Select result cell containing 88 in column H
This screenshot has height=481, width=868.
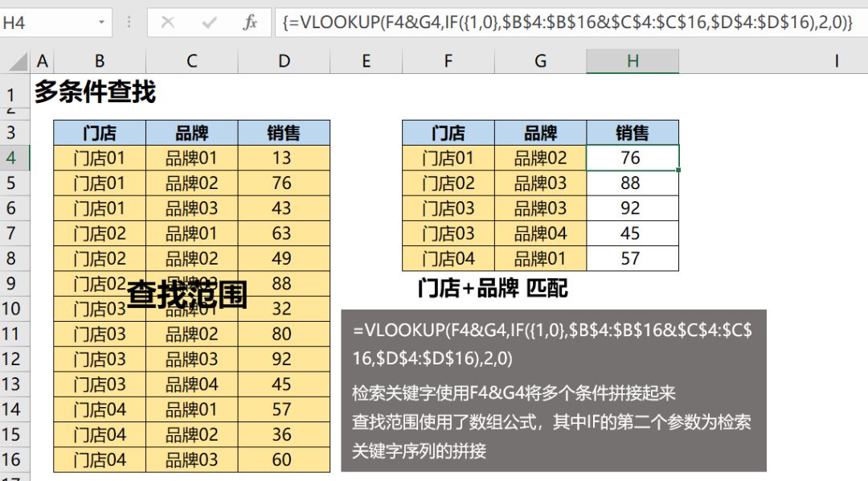633,183
